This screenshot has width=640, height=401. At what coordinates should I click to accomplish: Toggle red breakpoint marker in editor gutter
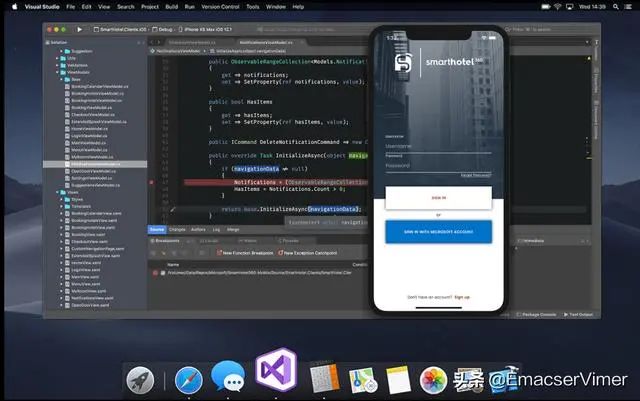pos(151,183)
